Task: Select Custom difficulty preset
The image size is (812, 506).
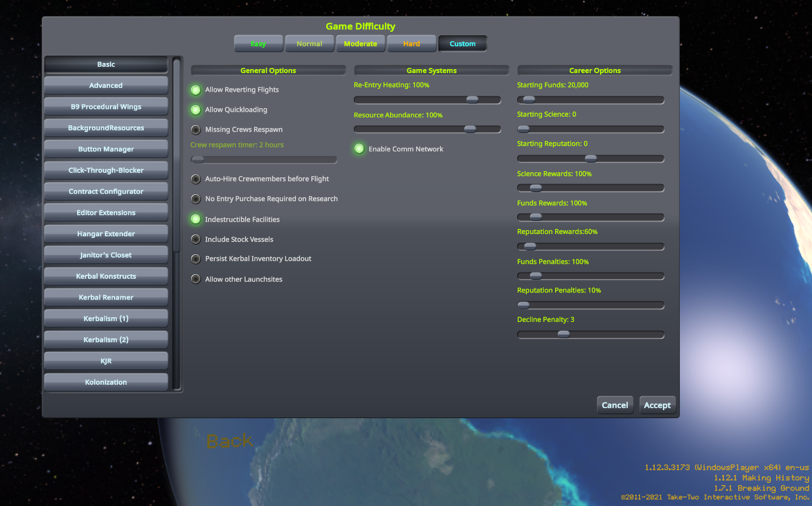Action: [x=463, y=44]
